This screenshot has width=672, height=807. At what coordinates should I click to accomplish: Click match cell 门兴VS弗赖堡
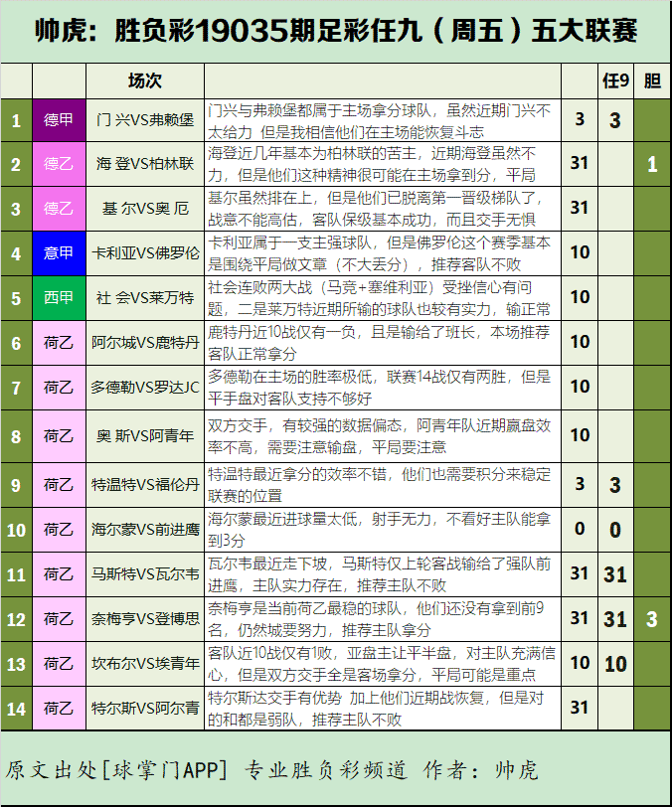pos(145,120)
